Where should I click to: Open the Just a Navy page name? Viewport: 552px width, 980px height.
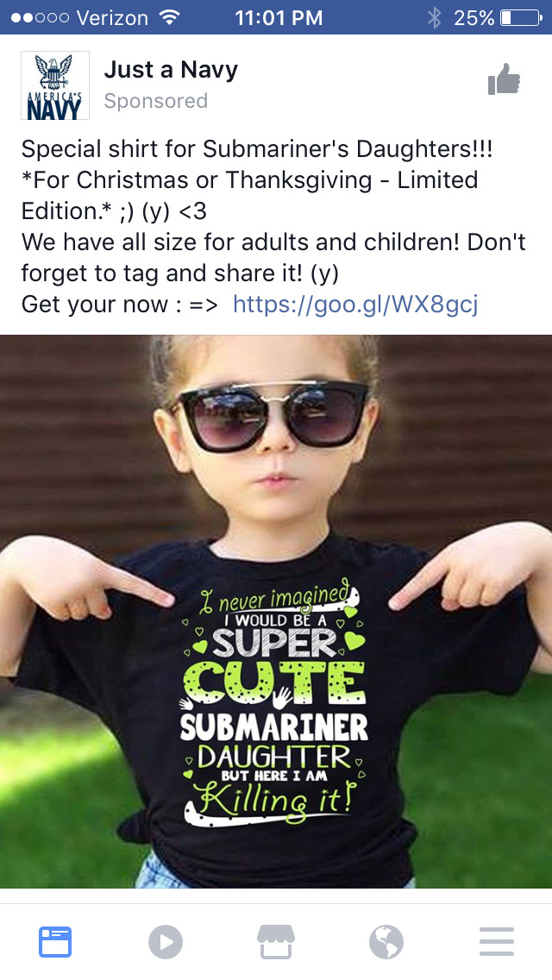171,69
